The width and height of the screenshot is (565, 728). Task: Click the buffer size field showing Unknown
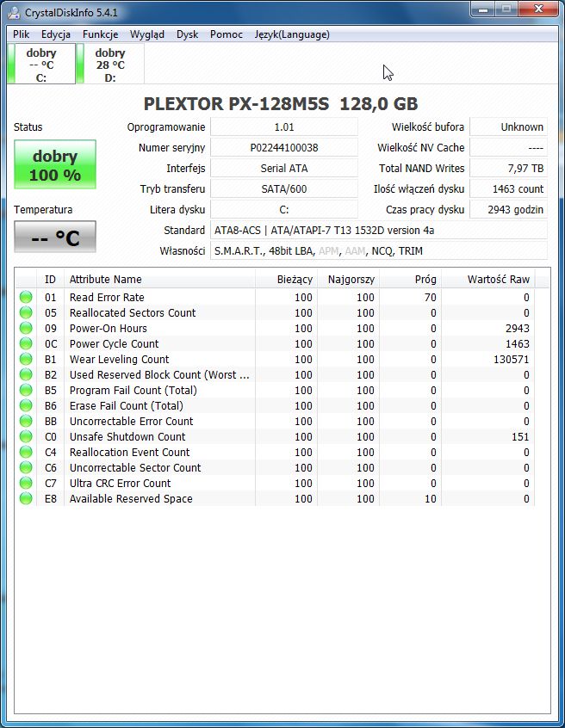point(508,126)
